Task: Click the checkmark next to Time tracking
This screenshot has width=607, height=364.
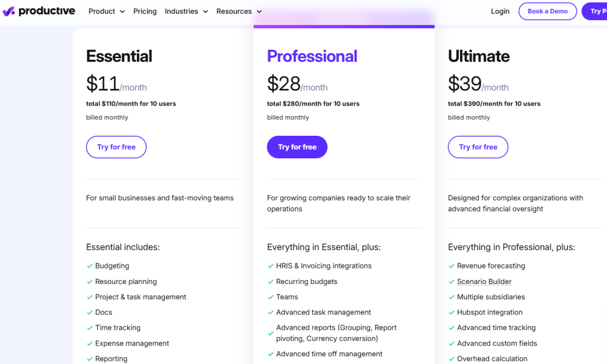Action: tap(90, 328)
